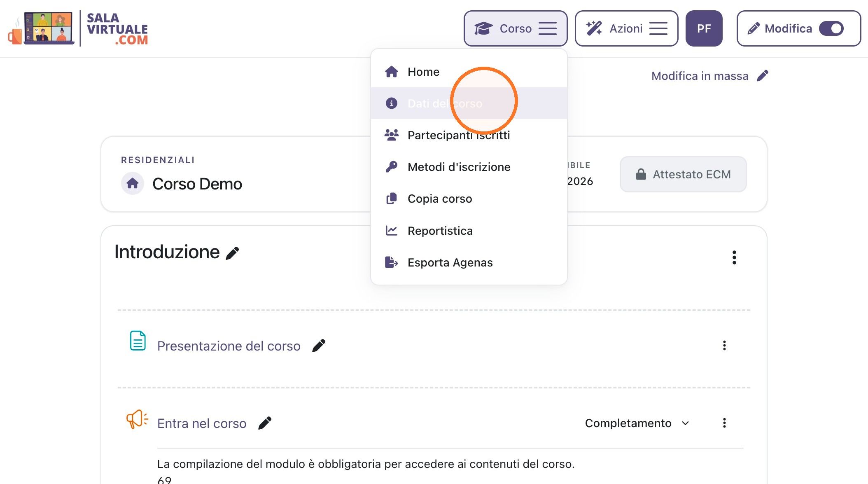Click the pencil icon in Modifica button

pos(754,28)
